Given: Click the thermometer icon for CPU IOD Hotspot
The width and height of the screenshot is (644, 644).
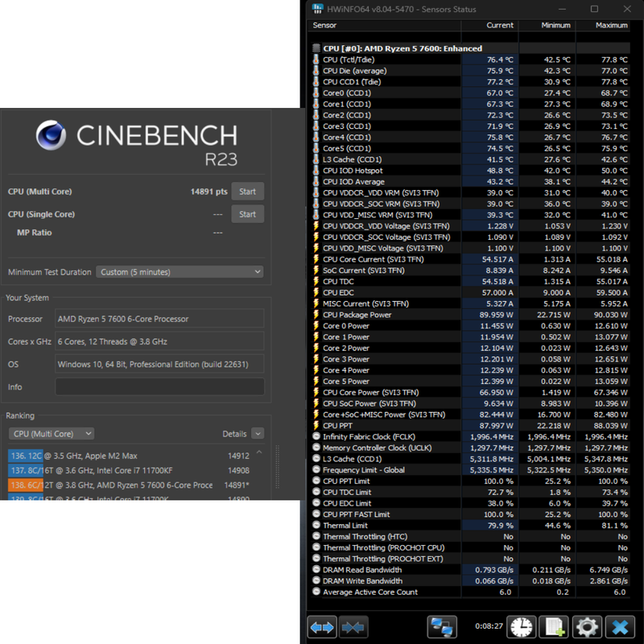Looking at the screenshot, I should (x=316, y=171).
